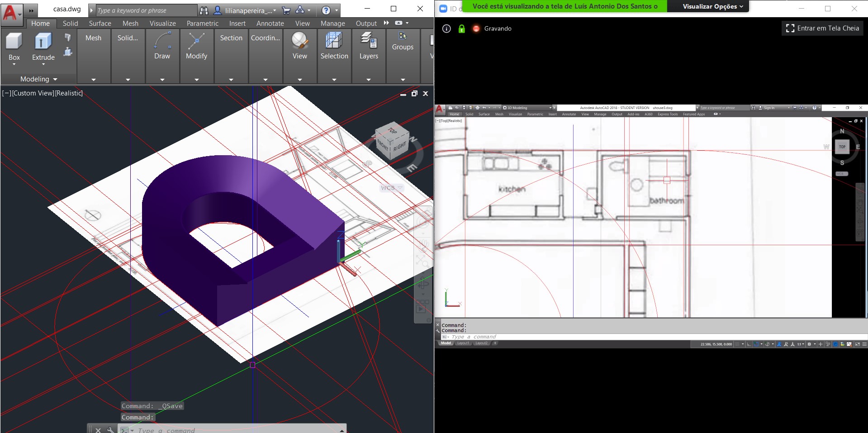The height and width of the screenshot is (433, 868).
Task: Toggle the ribbon minimize button
Action: pyautogui.click(x=398, y=23)
